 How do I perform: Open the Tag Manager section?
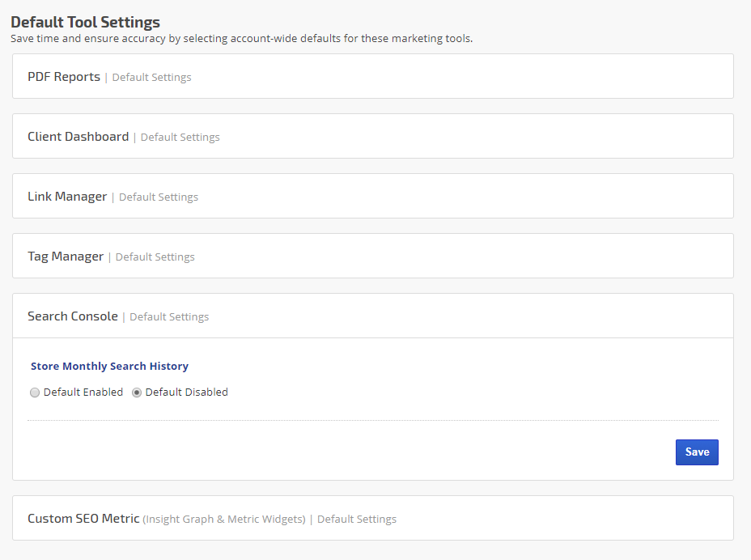66,257
